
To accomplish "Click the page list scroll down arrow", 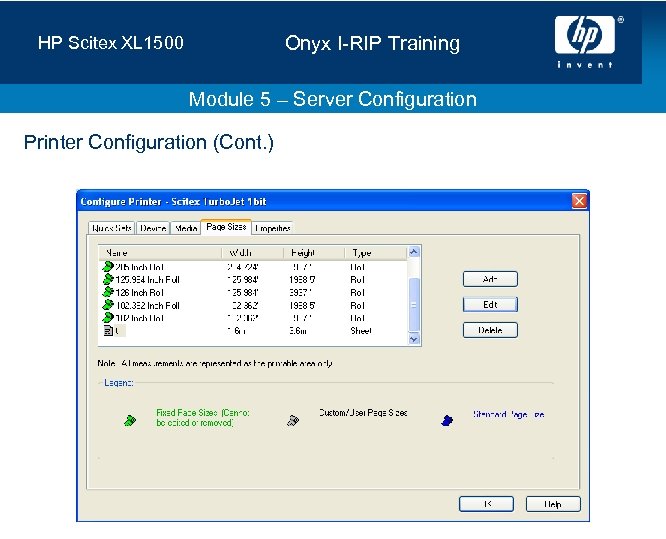I will 414,339.
